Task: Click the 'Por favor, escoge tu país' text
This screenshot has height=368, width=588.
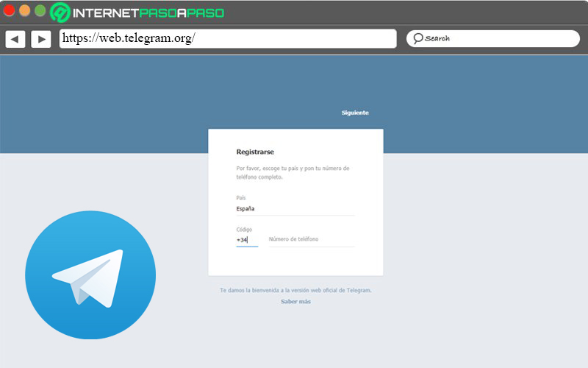Action: coord(293,172)
